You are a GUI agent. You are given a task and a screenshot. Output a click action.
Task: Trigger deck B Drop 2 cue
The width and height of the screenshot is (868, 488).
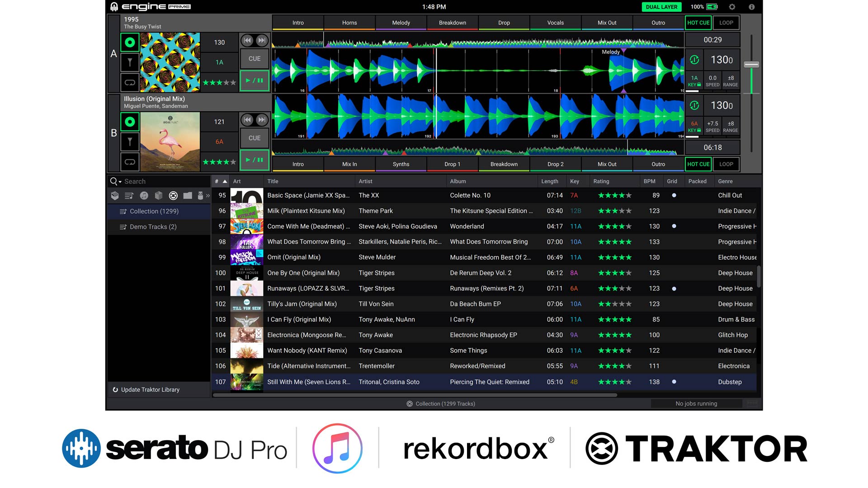[x=556, y=164]
